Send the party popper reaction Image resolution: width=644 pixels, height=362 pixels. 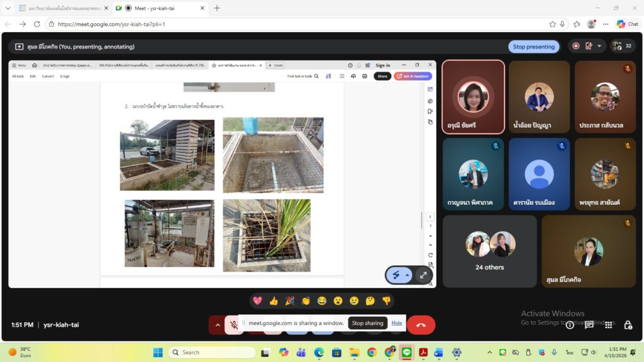pos(290,301)
